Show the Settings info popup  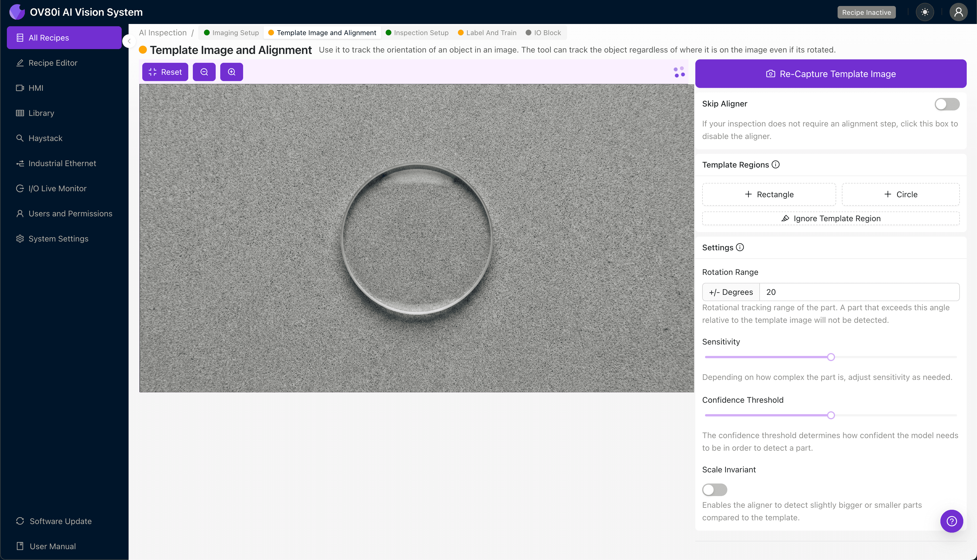(740, 247)
